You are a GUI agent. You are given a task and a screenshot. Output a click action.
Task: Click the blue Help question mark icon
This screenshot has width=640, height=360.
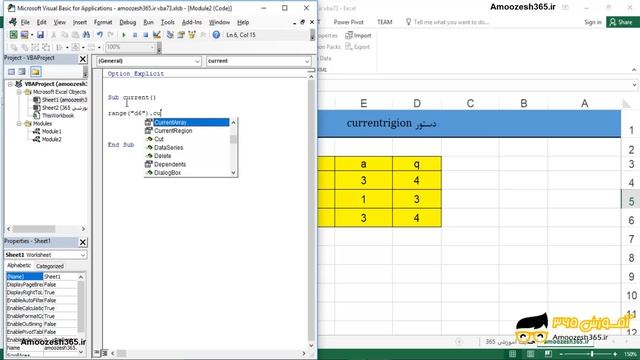coord(216,35)
